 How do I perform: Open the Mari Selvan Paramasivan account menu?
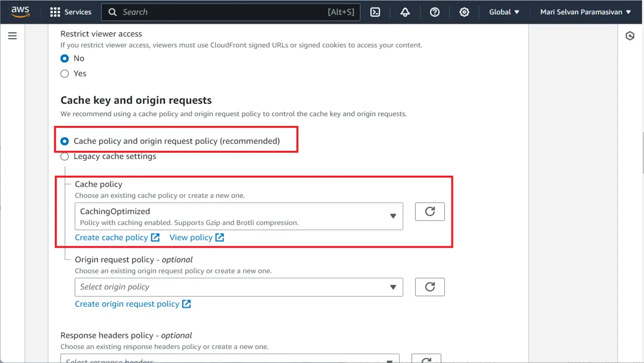click(585, 12)
